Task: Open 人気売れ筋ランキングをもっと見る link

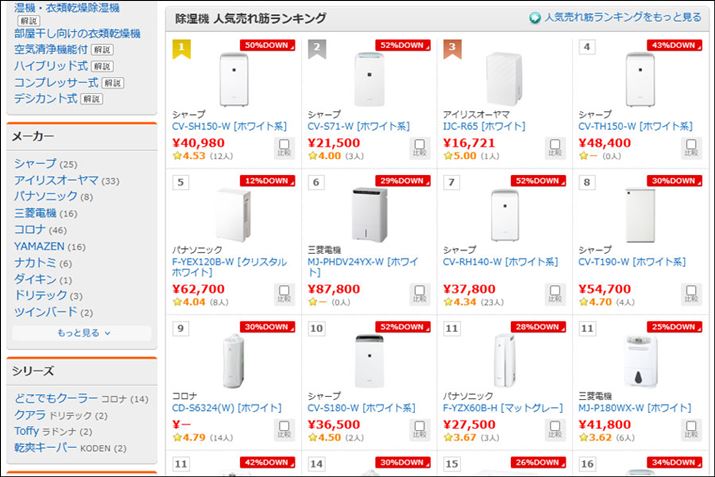Action: tap(622, 18)
